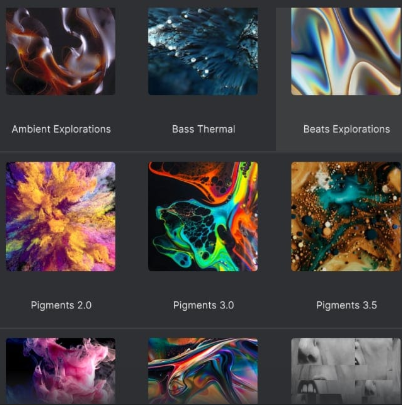Click the "Beats Explorations" label
This screenshot has width=402, height=405.
(347, 129)
